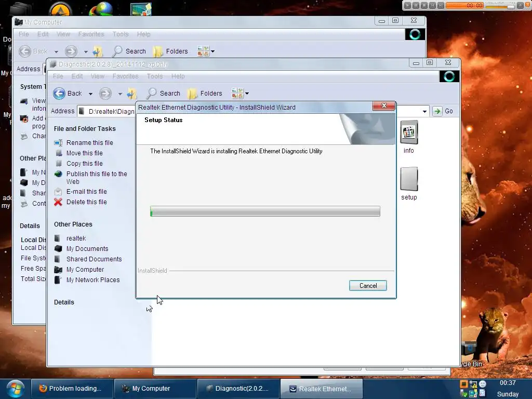Click Folders in My Computer window toolbar
Image resolution: width=532 pixels, height=399 pixels.
[170, 51]
